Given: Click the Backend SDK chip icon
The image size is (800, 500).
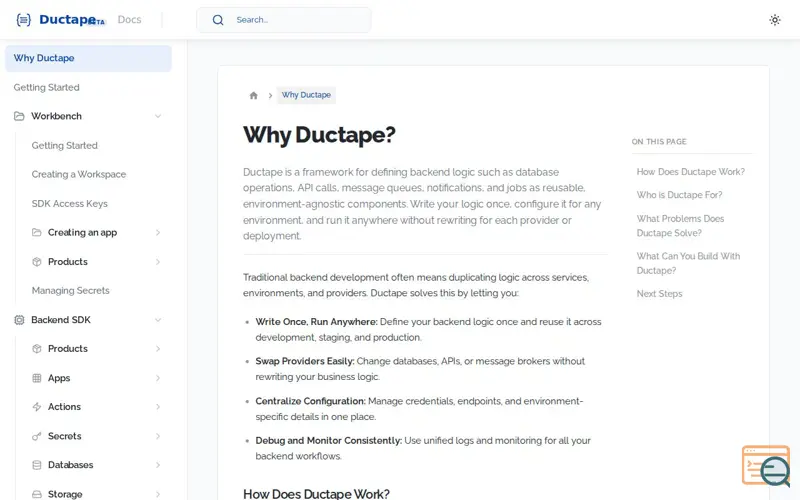Looking at the screenshot, I should [x=19, y=320].
